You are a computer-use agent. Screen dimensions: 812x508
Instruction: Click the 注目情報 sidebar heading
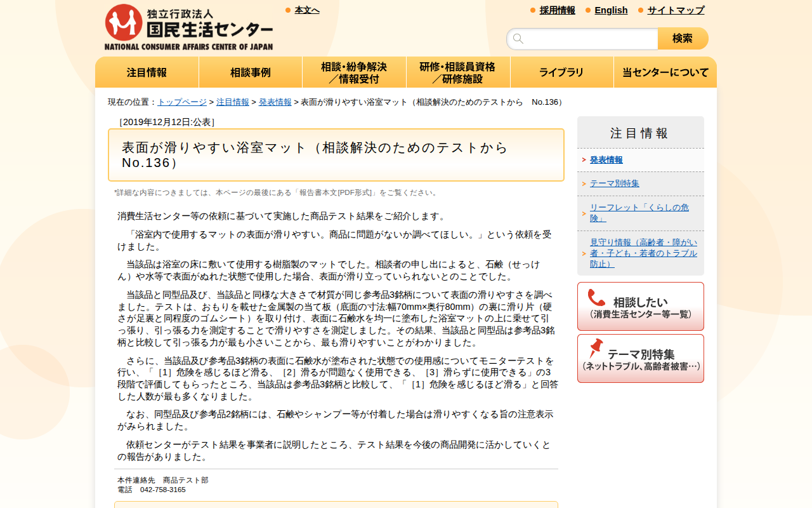(639, 133)
